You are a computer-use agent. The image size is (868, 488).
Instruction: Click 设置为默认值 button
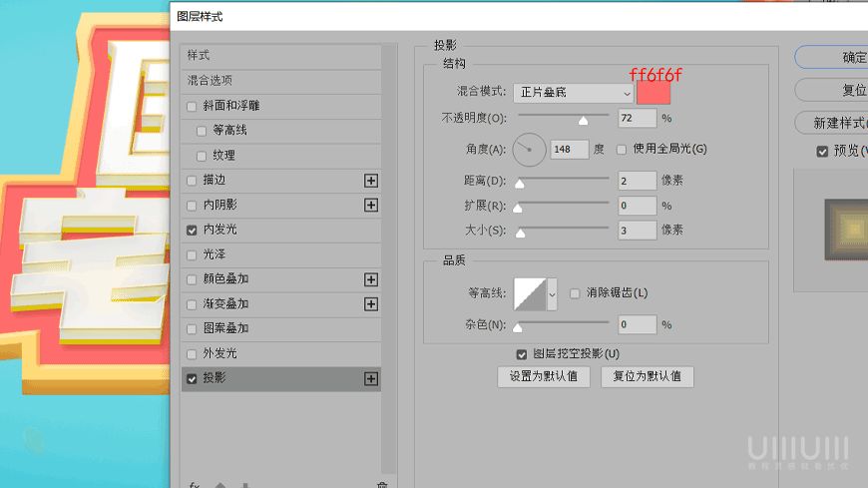click(x=544, y=376)
